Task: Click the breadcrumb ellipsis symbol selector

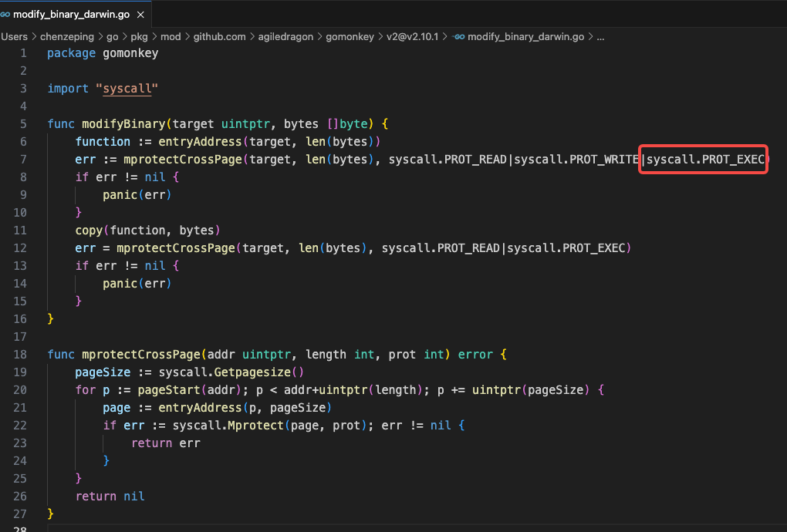Action: (601, 36)
